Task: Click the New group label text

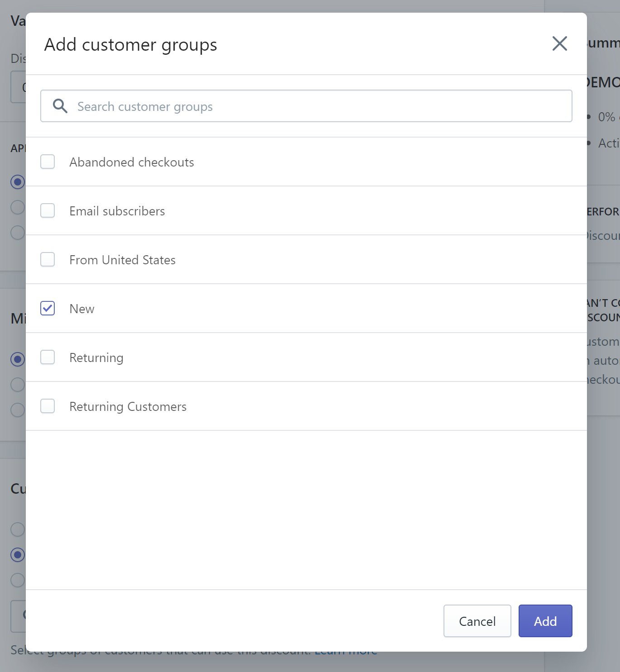Action: click(82, 309)
